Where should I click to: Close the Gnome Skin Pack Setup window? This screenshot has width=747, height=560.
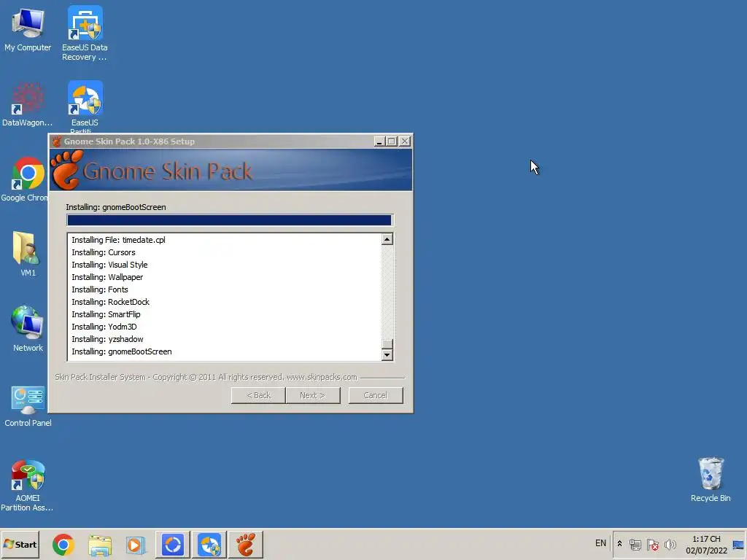pos(404,141)
